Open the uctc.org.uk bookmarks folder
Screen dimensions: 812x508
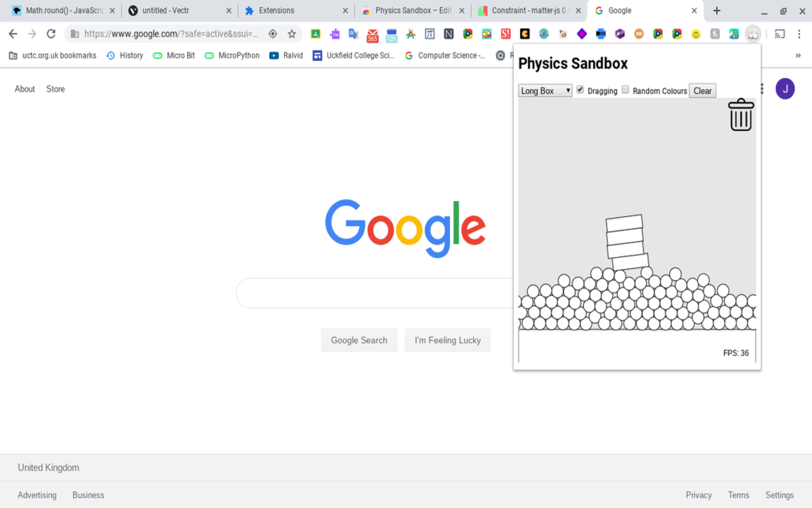click(53, 55)
